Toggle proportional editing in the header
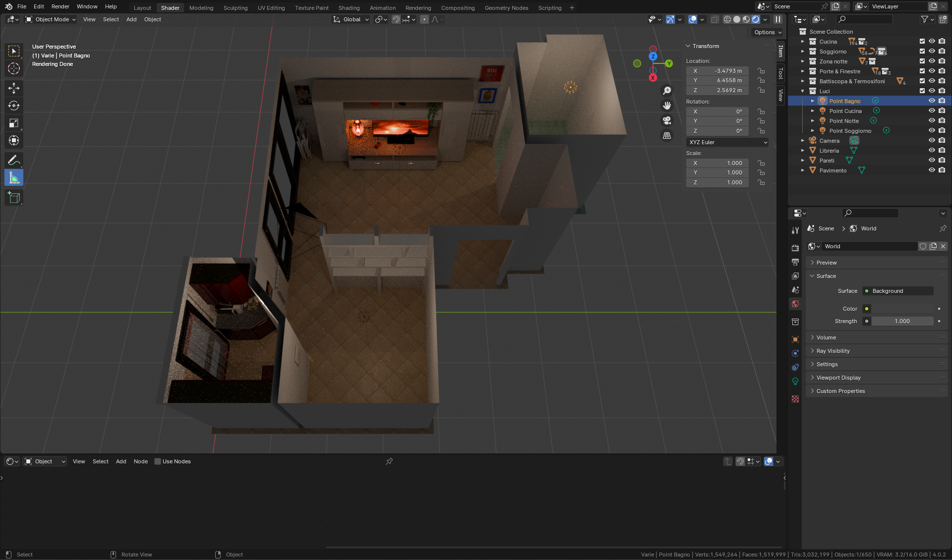Screen dimensions: 952x560 [424, 19]
